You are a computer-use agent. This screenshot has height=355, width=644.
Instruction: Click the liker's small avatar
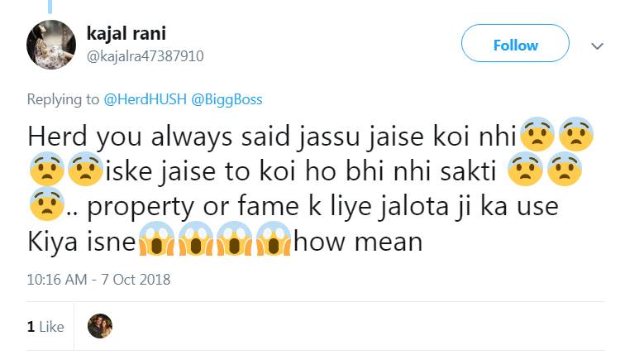99,326
